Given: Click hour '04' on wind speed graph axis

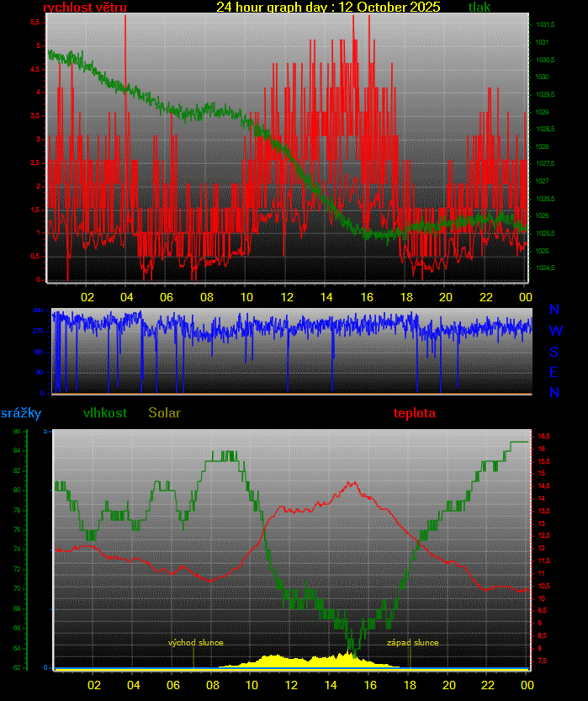Looking at the screenshot, I should pos(126,297).
